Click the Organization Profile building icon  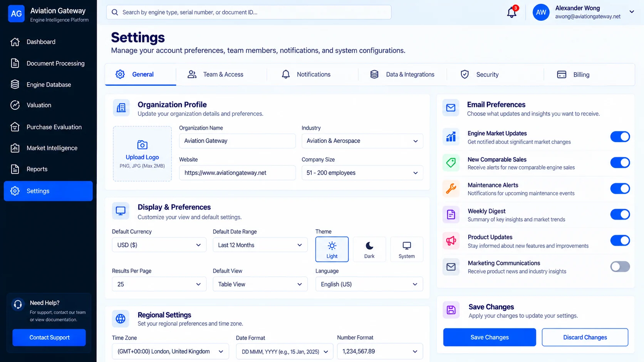coord(121,108)
